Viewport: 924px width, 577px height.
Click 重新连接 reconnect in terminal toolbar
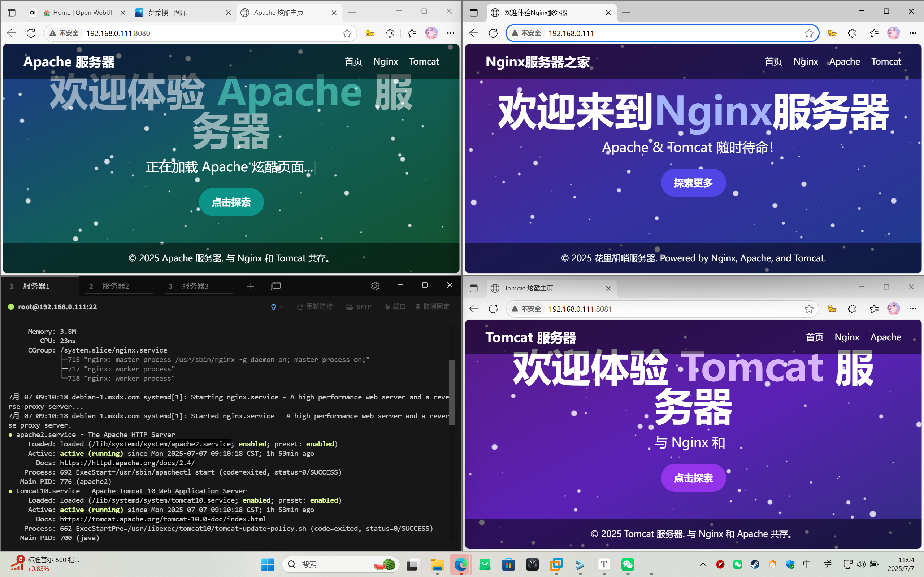pos(314,307)
